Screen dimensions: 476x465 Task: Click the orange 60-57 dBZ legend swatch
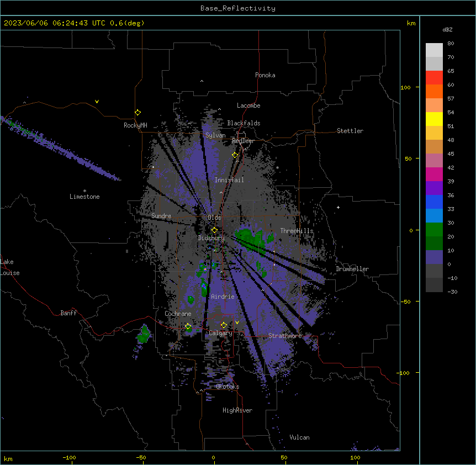point(434,91)
